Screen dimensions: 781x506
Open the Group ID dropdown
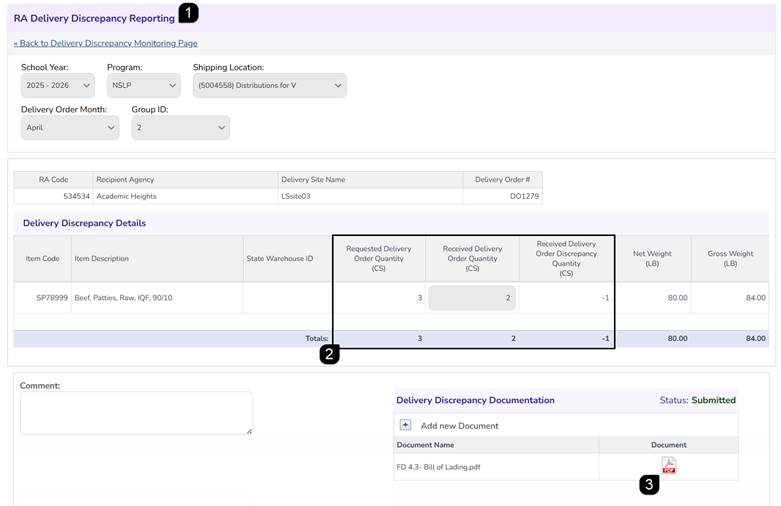coord(180,127)
